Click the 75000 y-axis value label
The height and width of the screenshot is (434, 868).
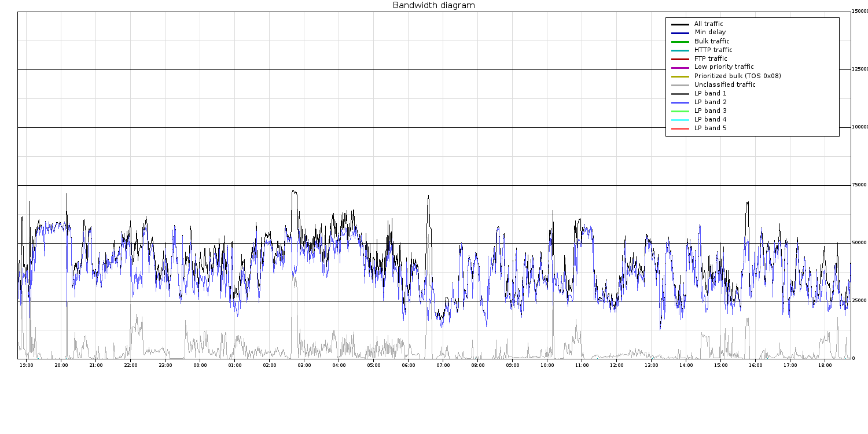pos(859,185)
